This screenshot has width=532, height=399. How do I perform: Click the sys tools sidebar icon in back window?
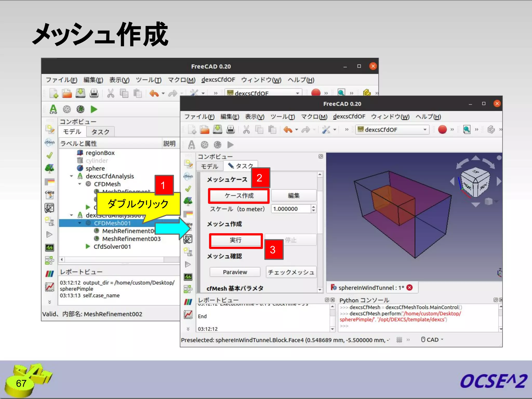49,208
